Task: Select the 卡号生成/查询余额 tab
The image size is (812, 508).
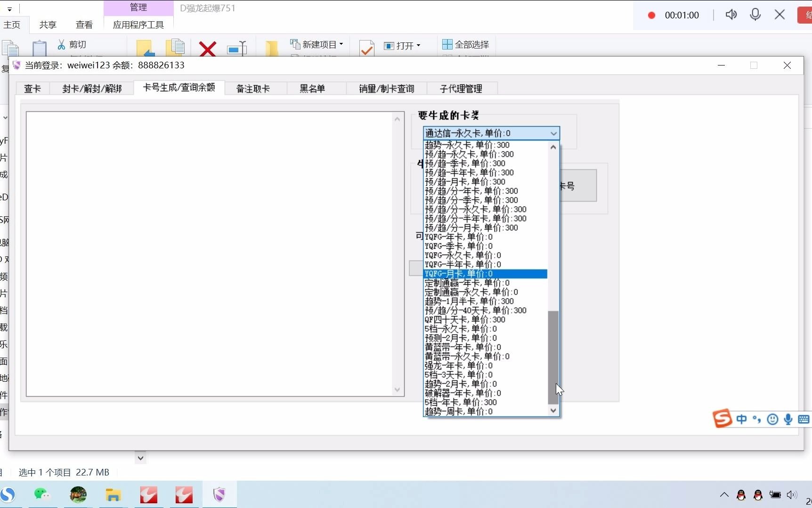Action: pyautogui.click(x=179, y=88)
